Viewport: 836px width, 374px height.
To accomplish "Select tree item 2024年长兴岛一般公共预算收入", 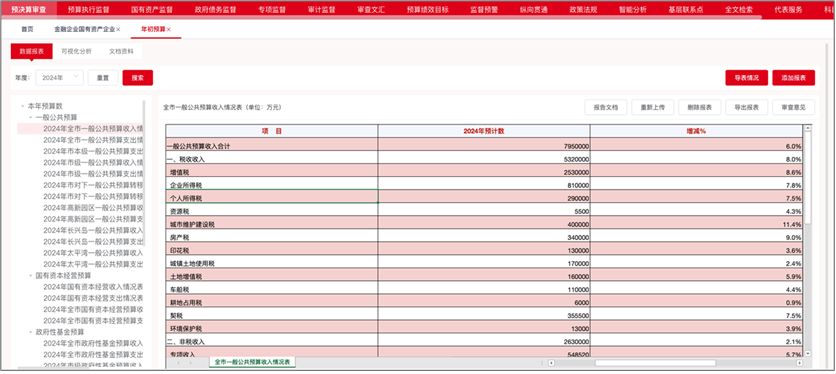I will point(93,230).
